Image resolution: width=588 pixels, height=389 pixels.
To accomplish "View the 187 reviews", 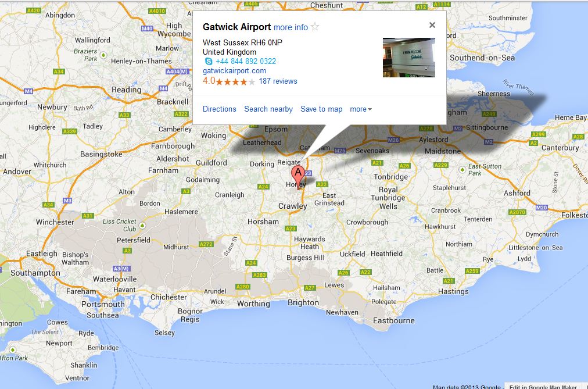I will (x=278, y=81).
